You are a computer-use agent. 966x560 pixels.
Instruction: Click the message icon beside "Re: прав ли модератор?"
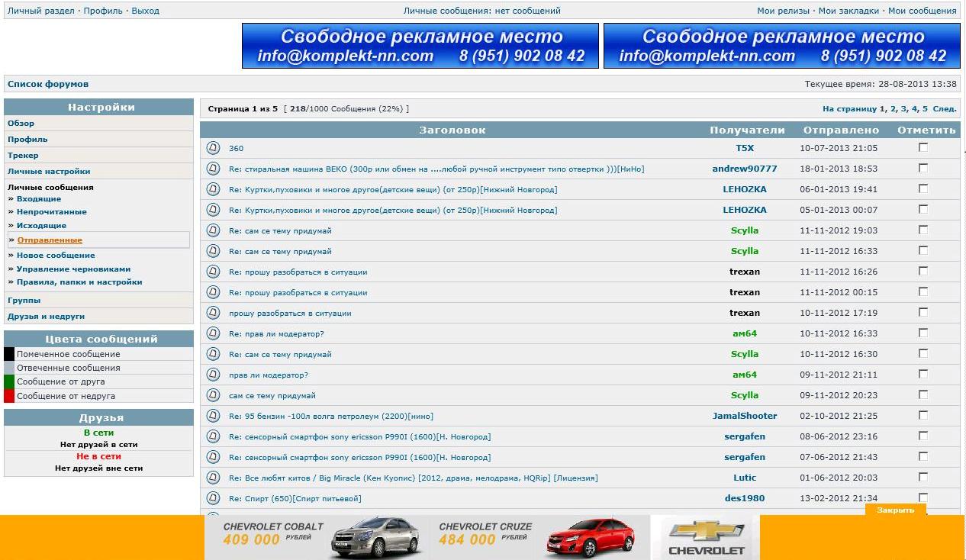pos(214,333)
